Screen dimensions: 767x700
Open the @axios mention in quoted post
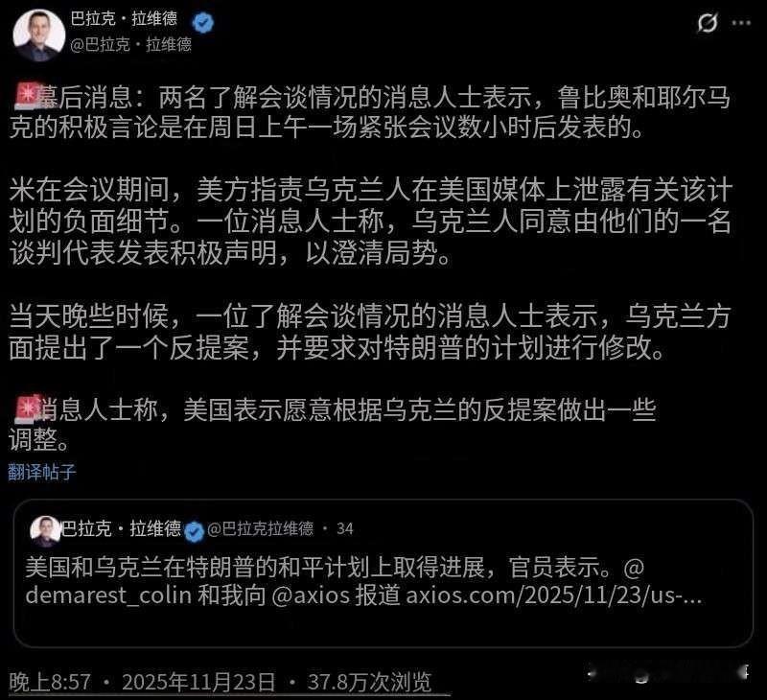(x=311, y=595)
